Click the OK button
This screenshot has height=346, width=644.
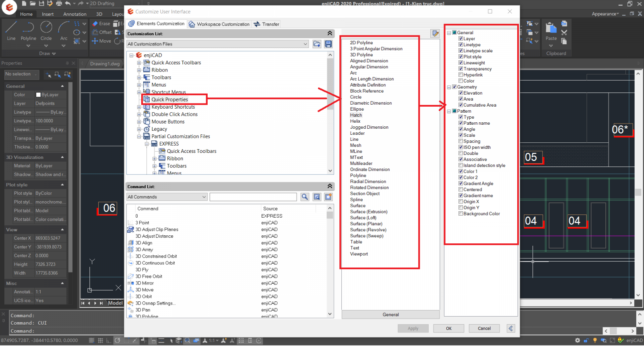(x=448, y=328)
